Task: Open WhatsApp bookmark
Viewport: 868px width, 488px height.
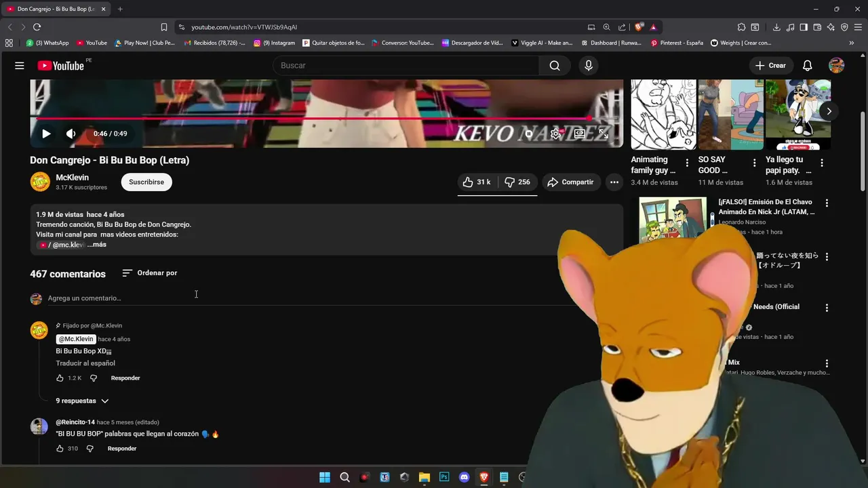Action: point(47,43)
